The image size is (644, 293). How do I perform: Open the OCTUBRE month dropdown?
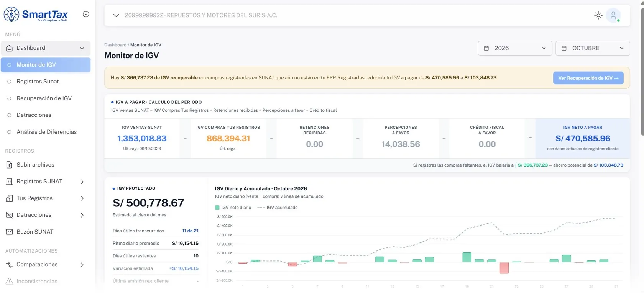point(593,48)
